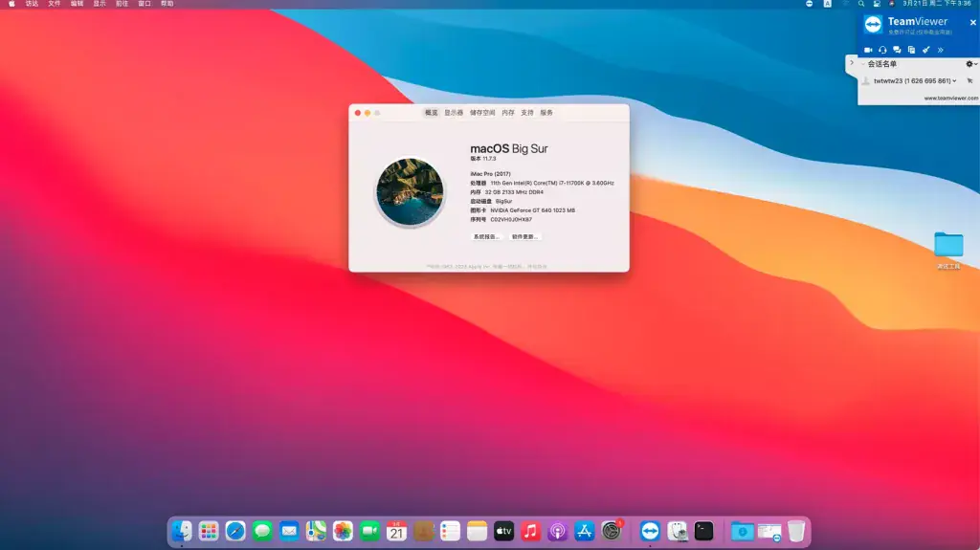Switch to the 储存空间 tab

(x=482, y=113)
